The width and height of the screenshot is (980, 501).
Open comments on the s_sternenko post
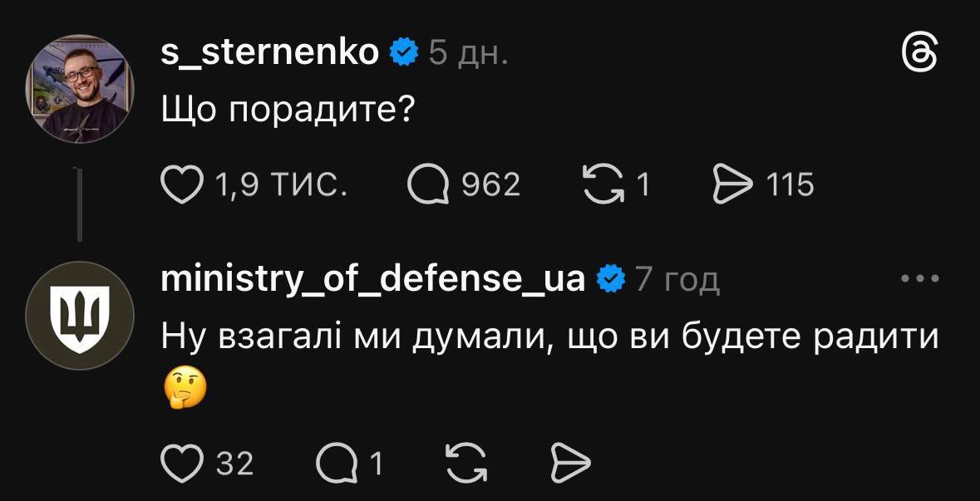[x=427, y=184]
